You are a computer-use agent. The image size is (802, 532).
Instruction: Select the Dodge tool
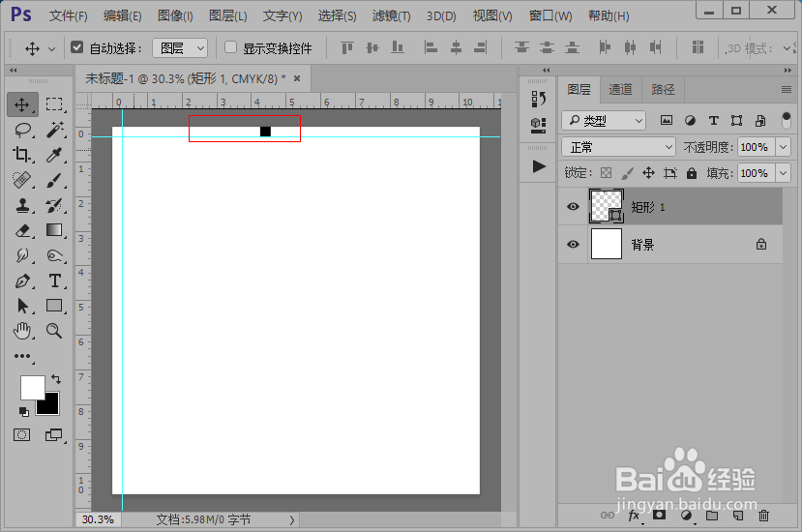coord(54,255)
